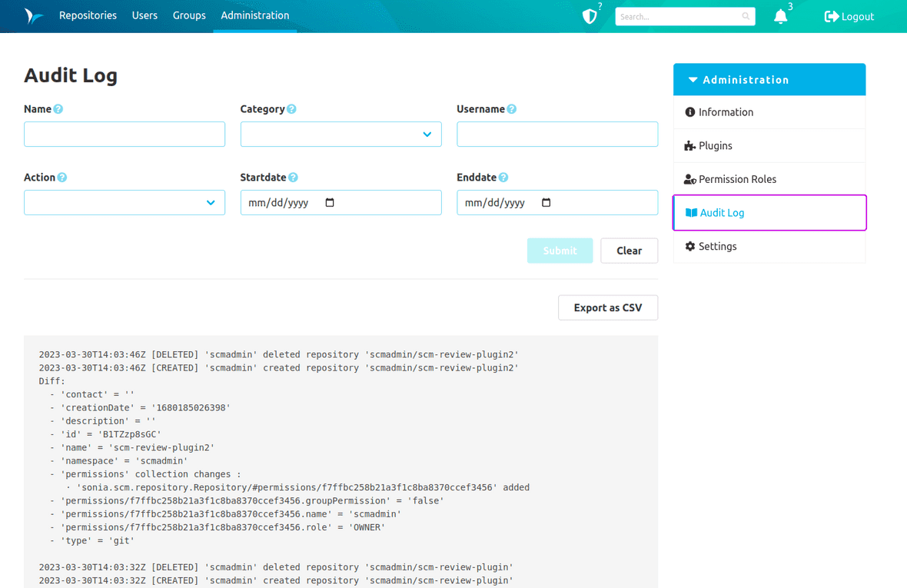Click the help icon beside Startdate
Screen dimensions: 907x588
[x=291, y=177]
